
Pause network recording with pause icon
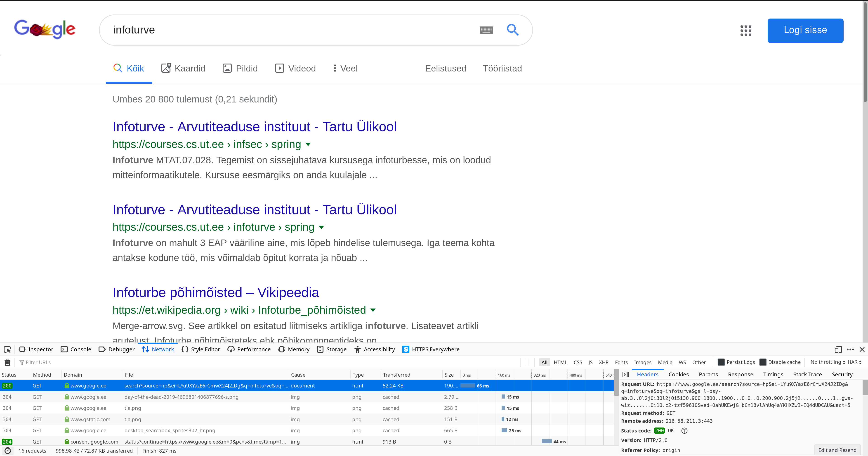[x=527, y=362]
